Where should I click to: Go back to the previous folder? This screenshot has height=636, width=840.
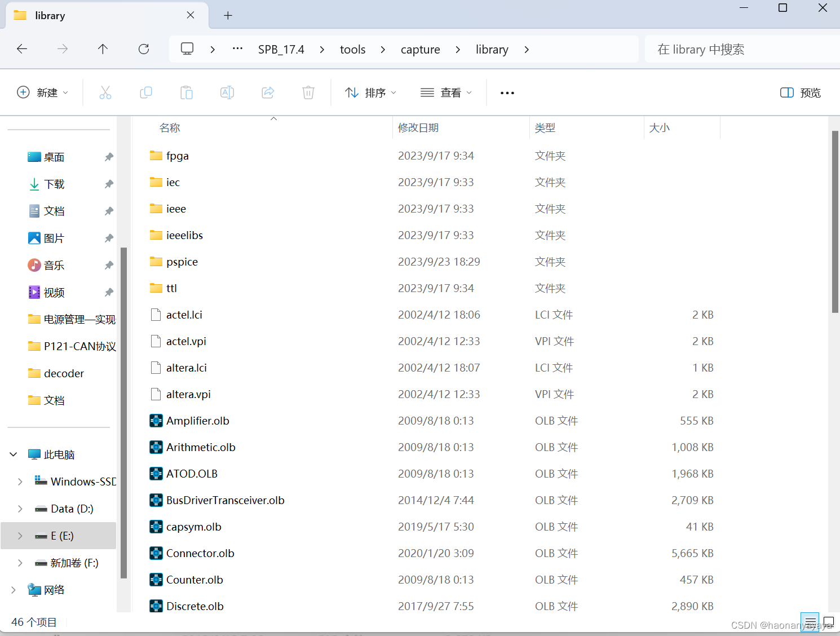(22, 49)
